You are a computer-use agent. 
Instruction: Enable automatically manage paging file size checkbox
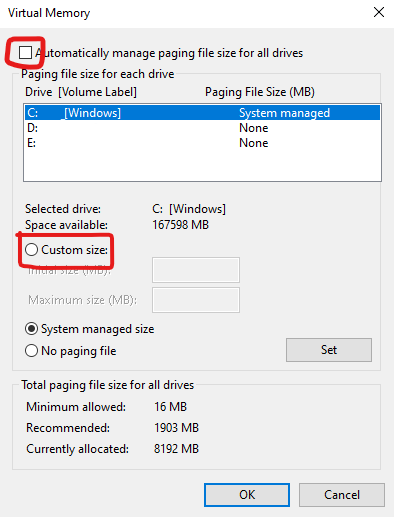(25, 53)
